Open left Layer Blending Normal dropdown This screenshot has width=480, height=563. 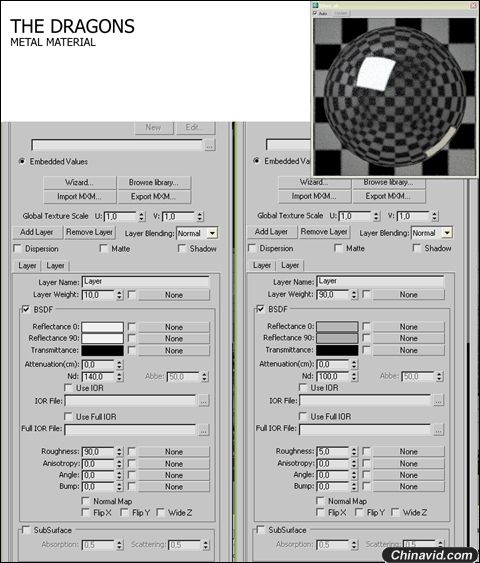point(212,233)
